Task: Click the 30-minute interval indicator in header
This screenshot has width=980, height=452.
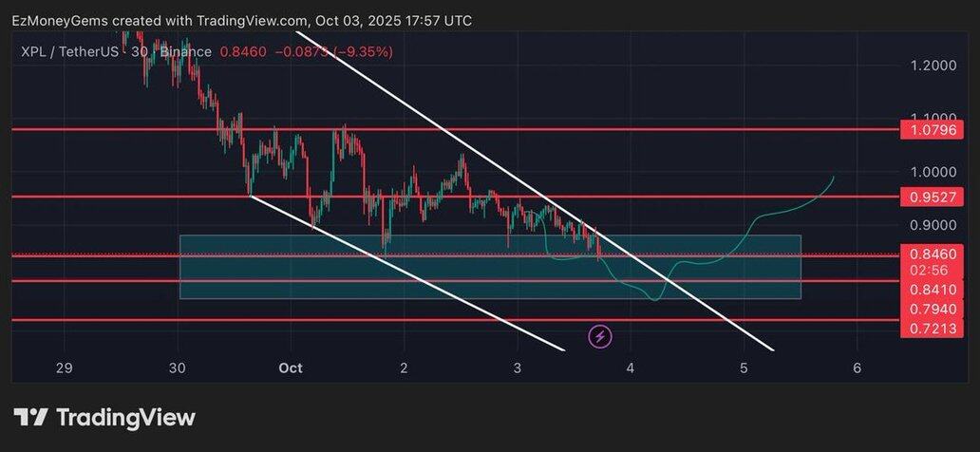Action: coord(139,51)
